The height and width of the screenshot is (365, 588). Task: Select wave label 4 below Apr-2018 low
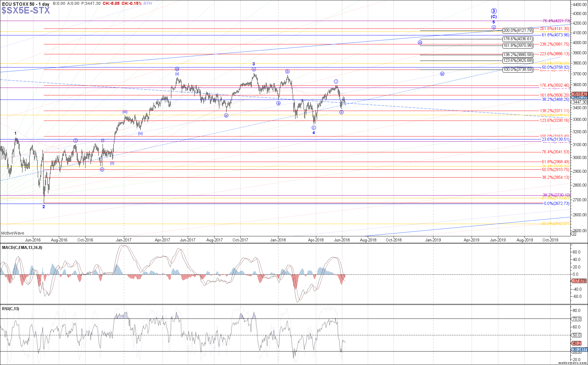[314, 133]
